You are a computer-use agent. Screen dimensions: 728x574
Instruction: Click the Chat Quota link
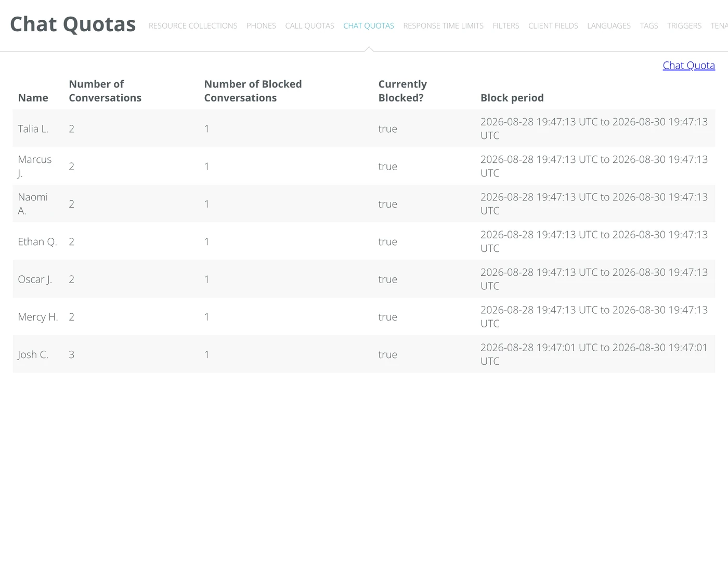[x=688, y=66]
